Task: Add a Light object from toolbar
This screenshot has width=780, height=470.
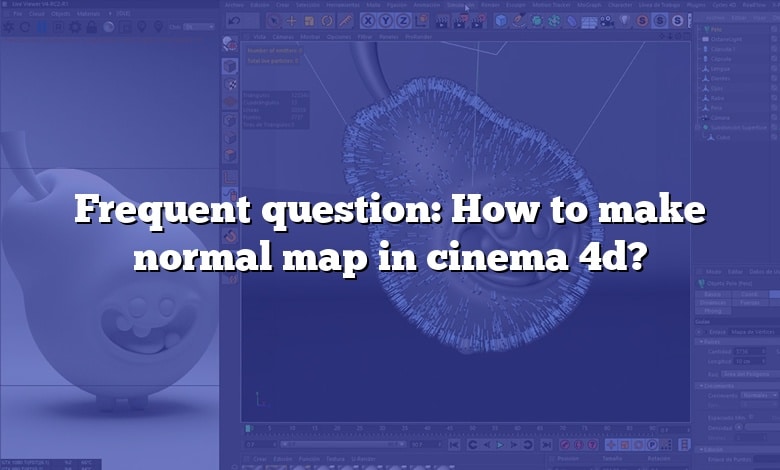Action: tap(624, 21)
